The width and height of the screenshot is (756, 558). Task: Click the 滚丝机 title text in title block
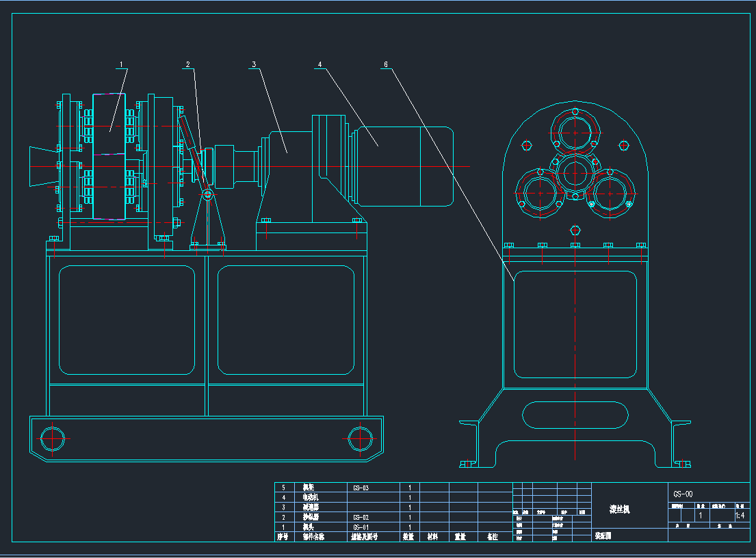(619, 509)
